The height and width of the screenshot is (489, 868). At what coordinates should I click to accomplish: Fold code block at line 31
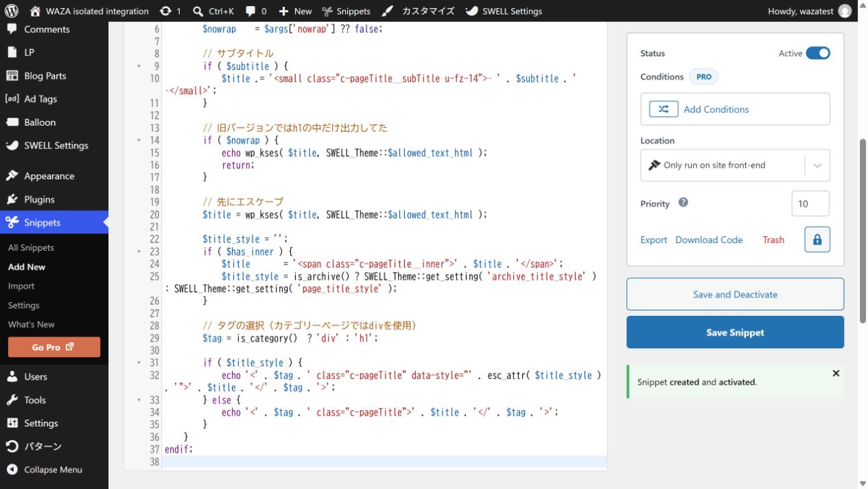pos(139,363)
